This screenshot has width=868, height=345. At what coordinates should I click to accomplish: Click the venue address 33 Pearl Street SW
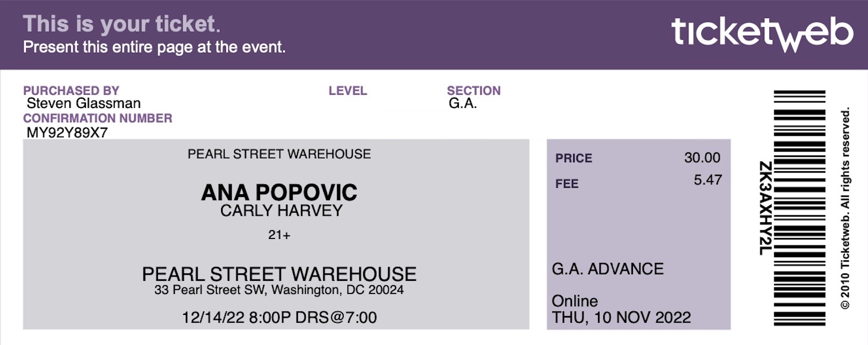coord(210,290)
